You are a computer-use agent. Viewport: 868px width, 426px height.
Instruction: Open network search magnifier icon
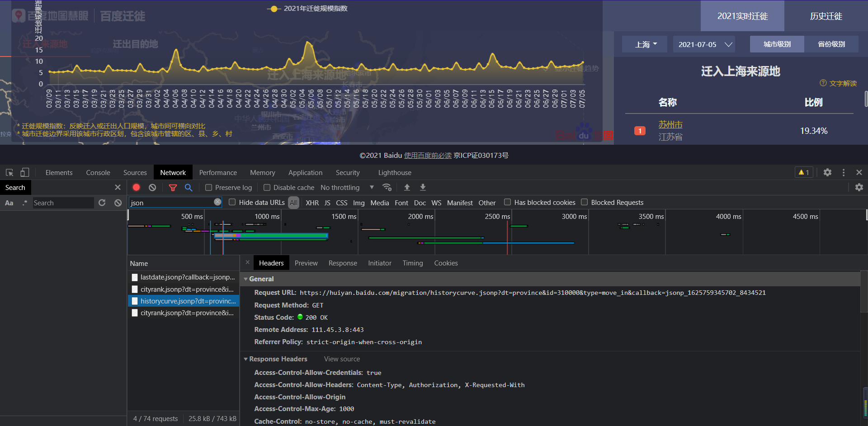pyautogui.click(x=189, y=187)
